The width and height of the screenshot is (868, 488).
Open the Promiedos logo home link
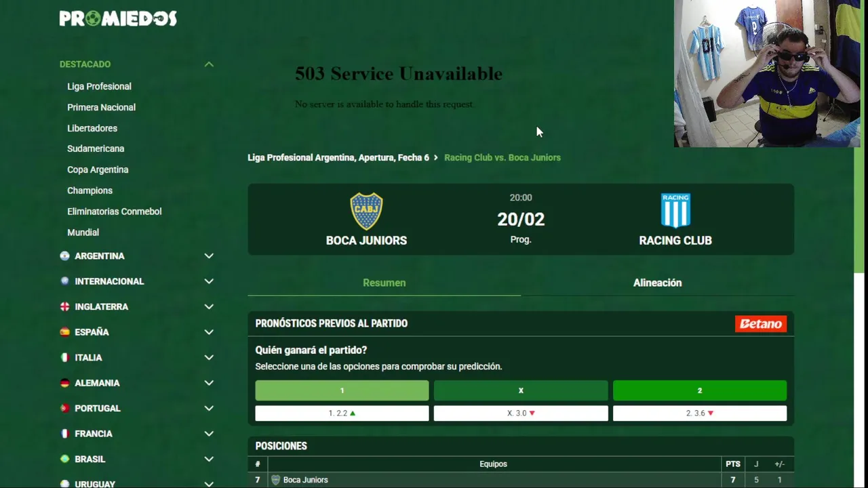(118, 18)
